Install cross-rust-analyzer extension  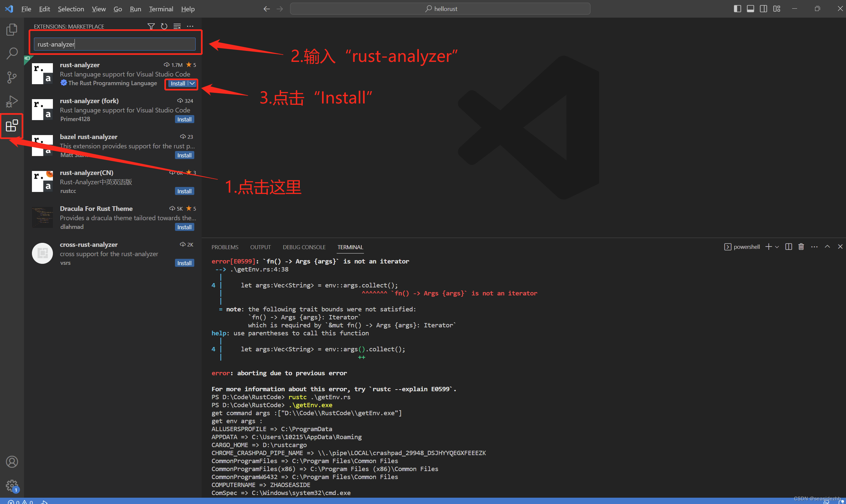tap(184, 263)
